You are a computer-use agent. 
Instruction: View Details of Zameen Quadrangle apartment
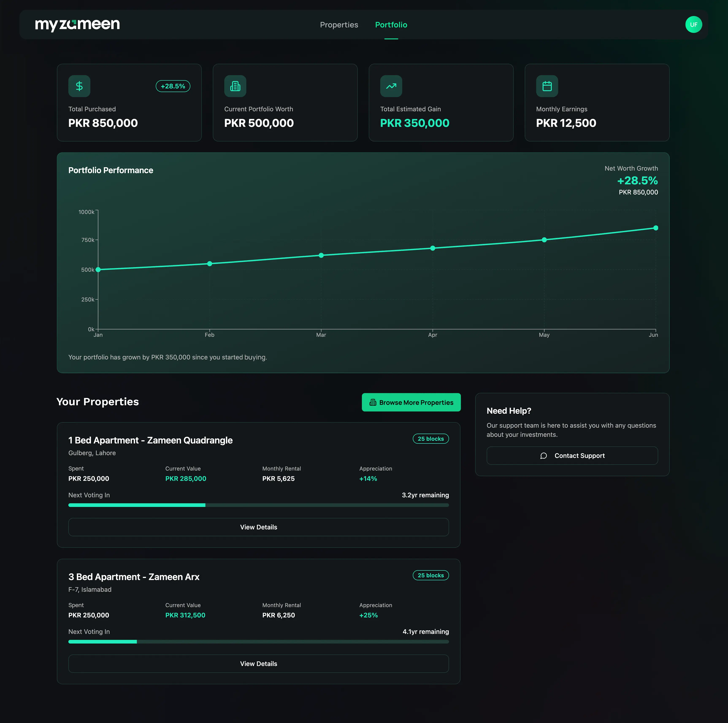tap(258, 527)
